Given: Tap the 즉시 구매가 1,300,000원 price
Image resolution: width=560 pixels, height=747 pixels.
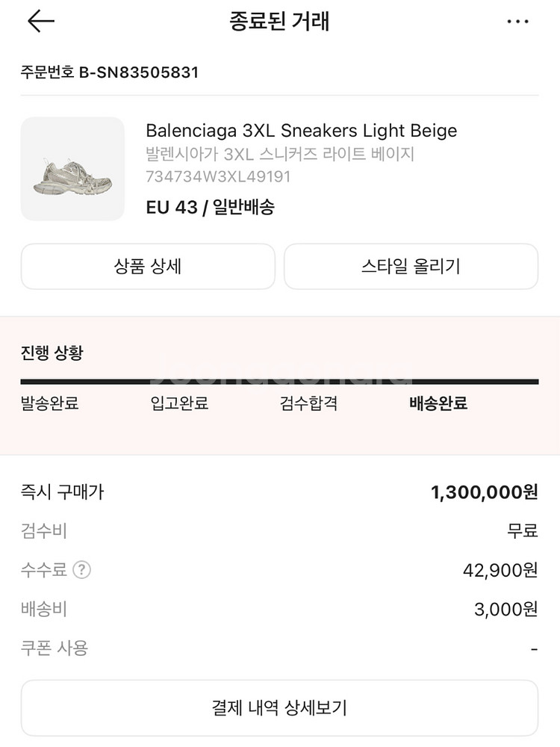Looking at the screenshot, I should (x=485, y=492).
